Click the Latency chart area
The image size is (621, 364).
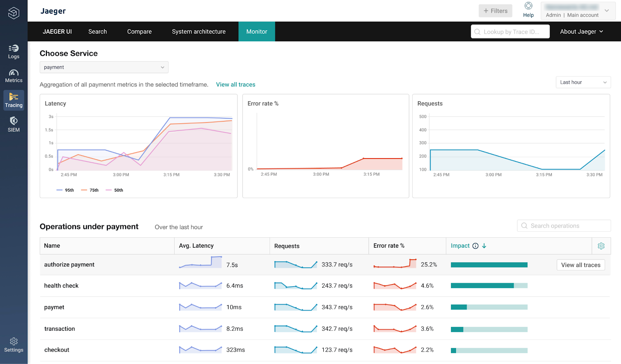tap(139, 146)
